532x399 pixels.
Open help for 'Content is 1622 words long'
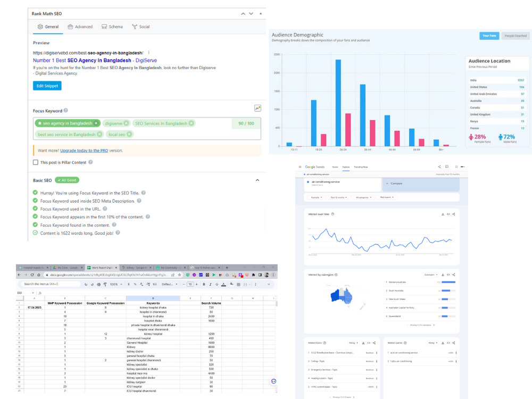coord(118,233)
